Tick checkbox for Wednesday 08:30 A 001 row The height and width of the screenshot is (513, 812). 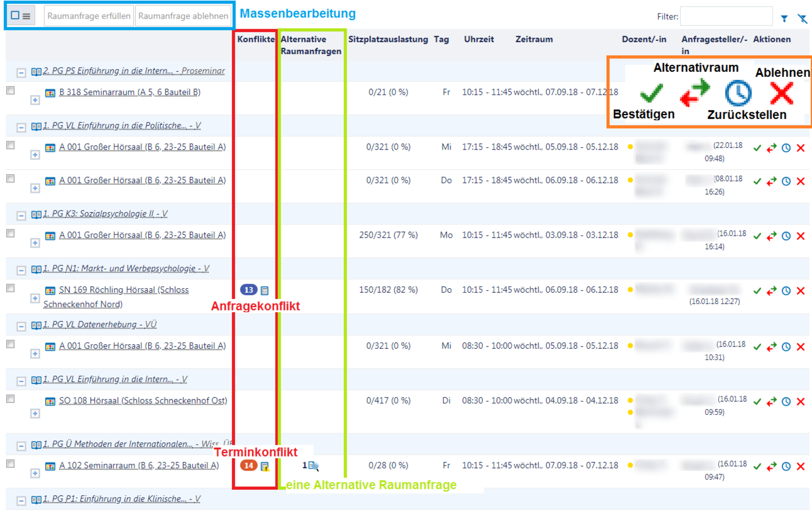tap(10, 344)
